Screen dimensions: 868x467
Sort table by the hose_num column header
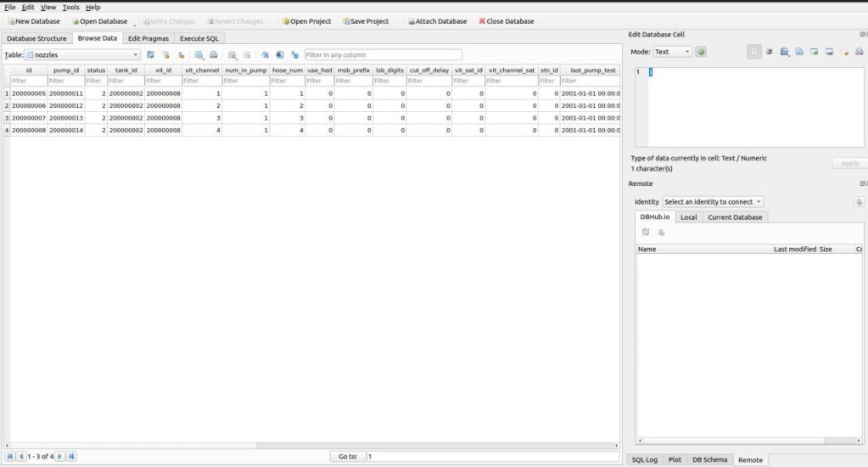pos(287,70)
